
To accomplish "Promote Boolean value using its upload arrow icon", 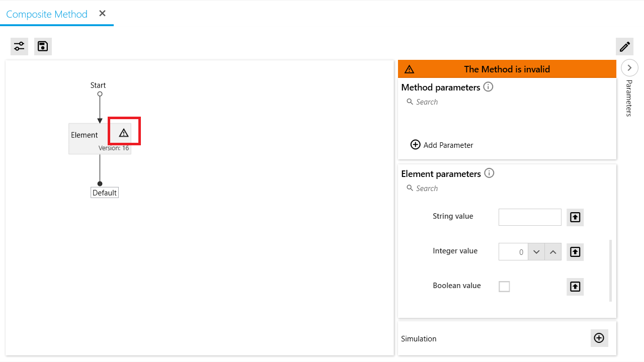I will 575,287.
